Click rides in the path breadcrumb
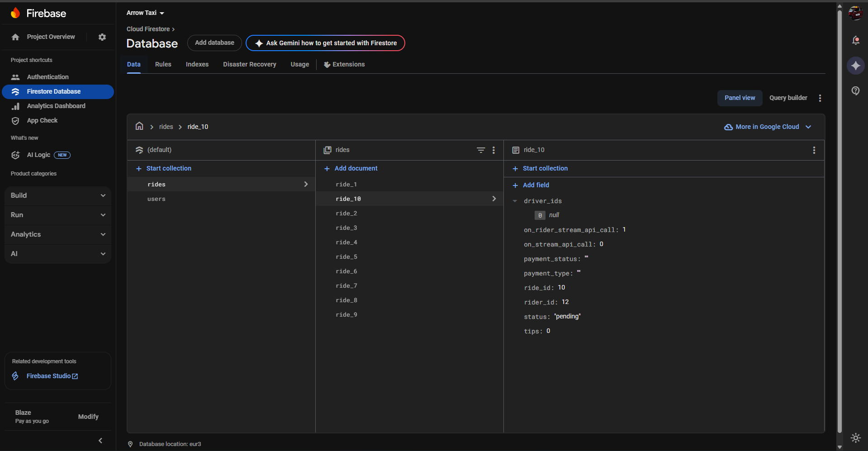This screenshot has width=868, height=451. [166, 127]
